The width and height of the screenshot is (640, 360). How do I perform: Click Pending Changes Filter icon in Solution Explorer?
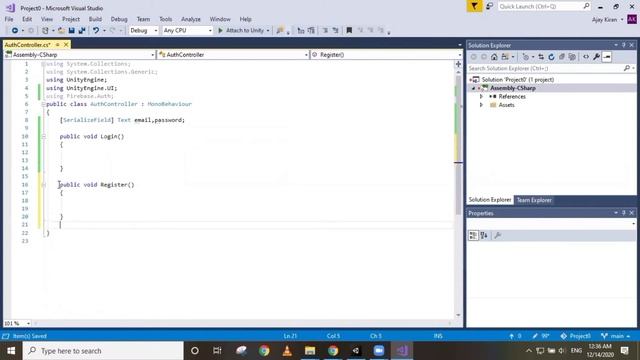[526, 57]
